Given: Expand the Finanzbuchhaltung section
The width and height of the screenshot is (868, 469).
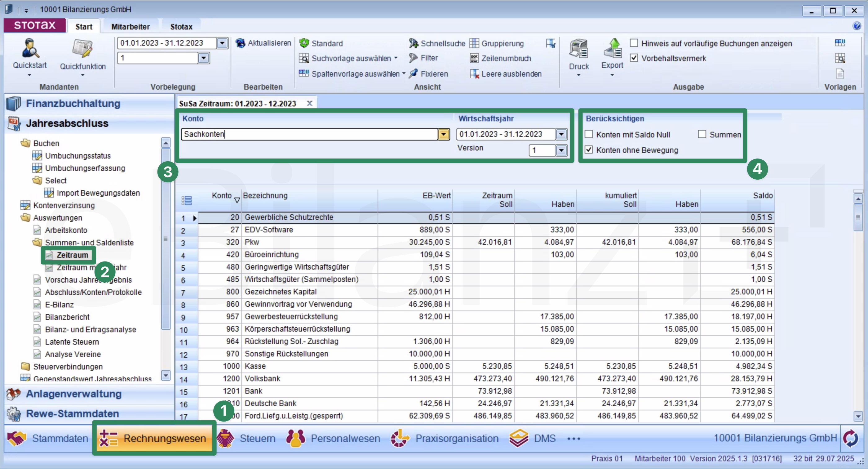Looking at the screenshot, I should tap(89, 104).
